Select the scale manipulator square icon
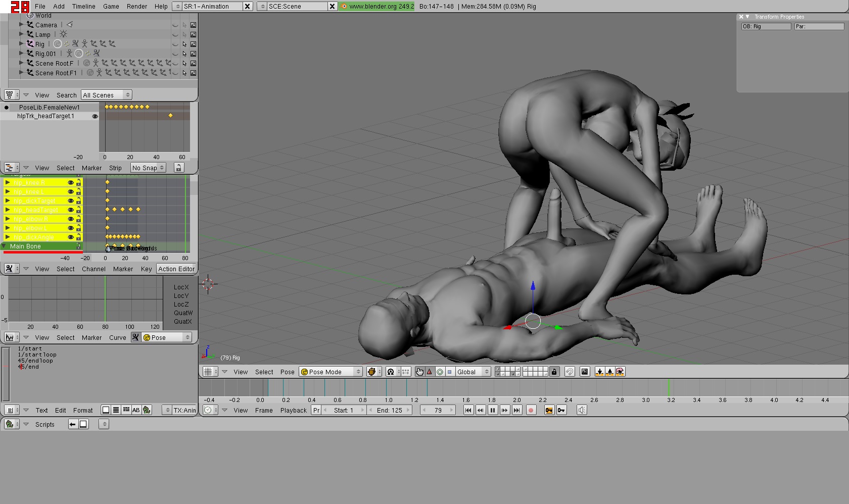Image resolution: width=849 pixels, height=504 pixels. pyautogui.click(x=450, y=372)
